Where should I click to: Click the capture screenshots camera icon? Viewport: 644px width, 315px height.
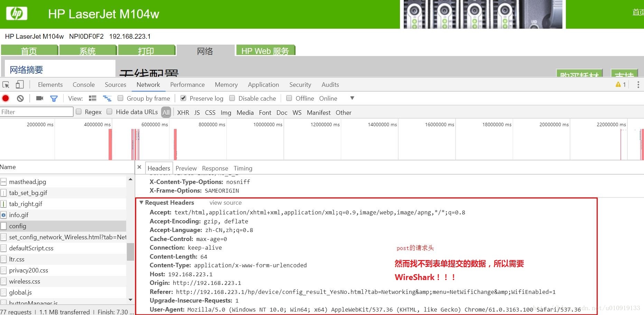tap(40, 98)
